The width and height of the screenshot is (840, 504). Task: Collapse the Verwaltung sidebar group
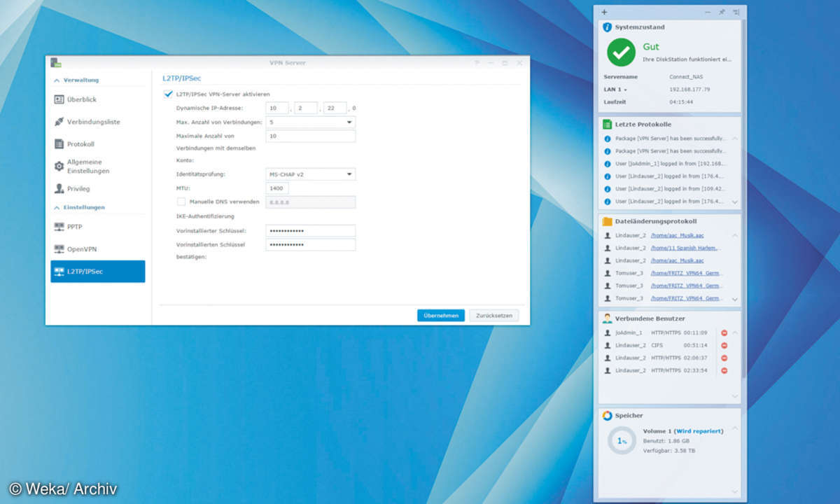click(x=57, y=80)
